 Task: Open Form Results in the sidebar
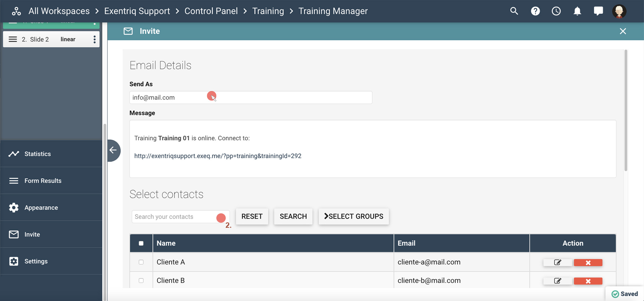tap(43, 181)
